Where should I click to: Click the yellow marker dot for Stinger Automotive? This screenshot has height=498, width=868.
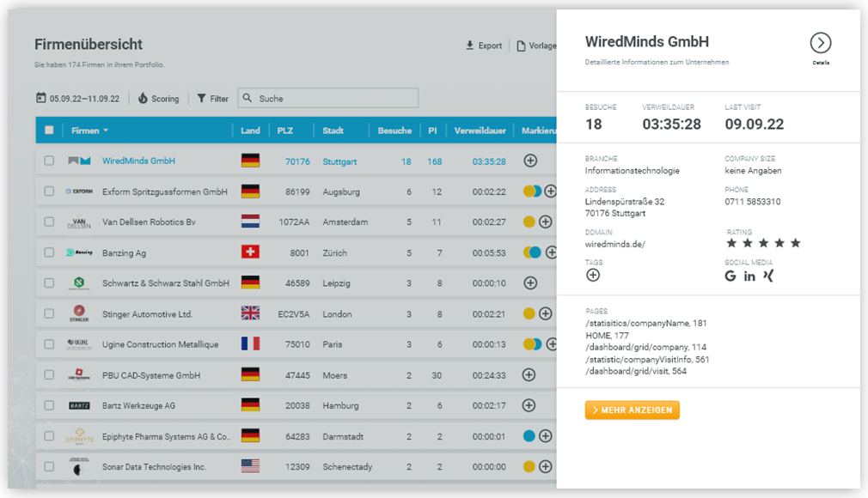529,313
